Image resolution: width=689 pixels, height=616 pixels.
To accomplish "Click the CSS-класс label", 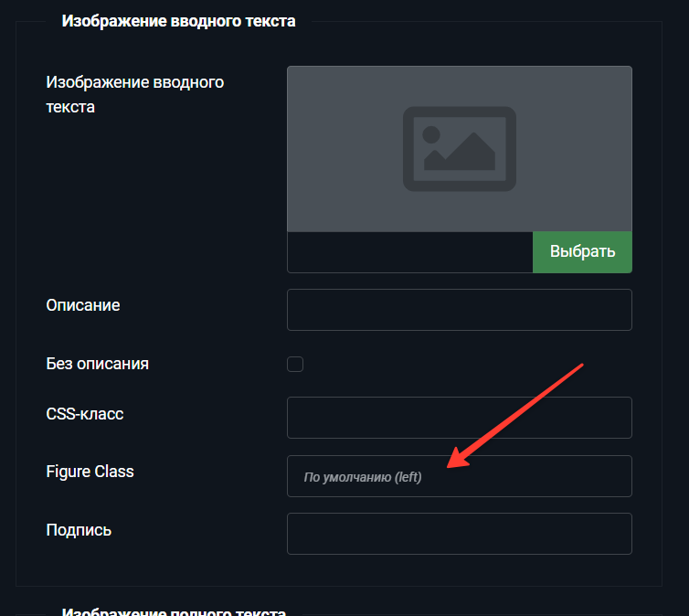I will 85,414.
